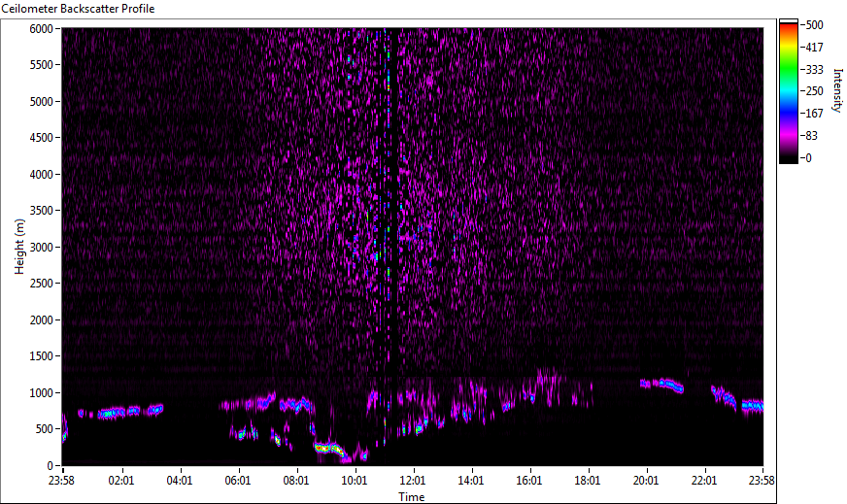
Task: Click the 20:01 time tick label
Action: [x=646, y=481]
